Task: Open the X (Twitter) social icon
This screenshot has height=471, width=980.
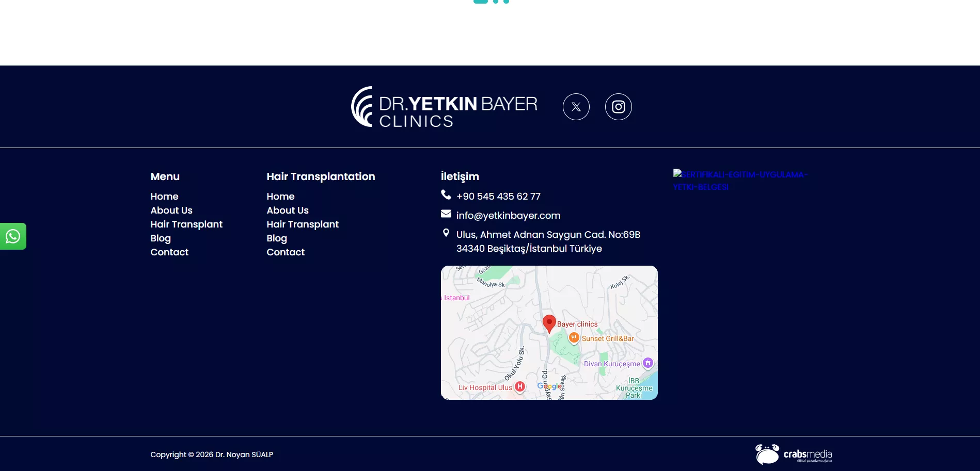Action: pyautogui.click(x=576, y=107)
